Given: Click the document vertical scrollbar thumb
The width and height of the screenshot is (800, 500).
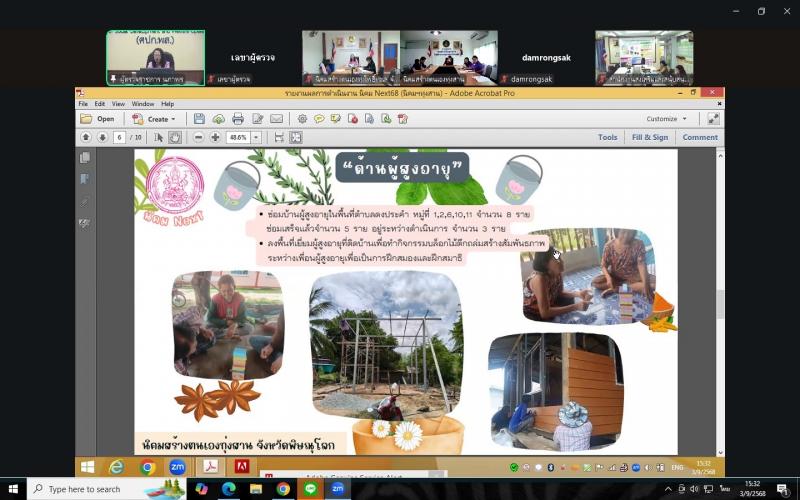Looking at the screenshot, I should click(720, 305).
